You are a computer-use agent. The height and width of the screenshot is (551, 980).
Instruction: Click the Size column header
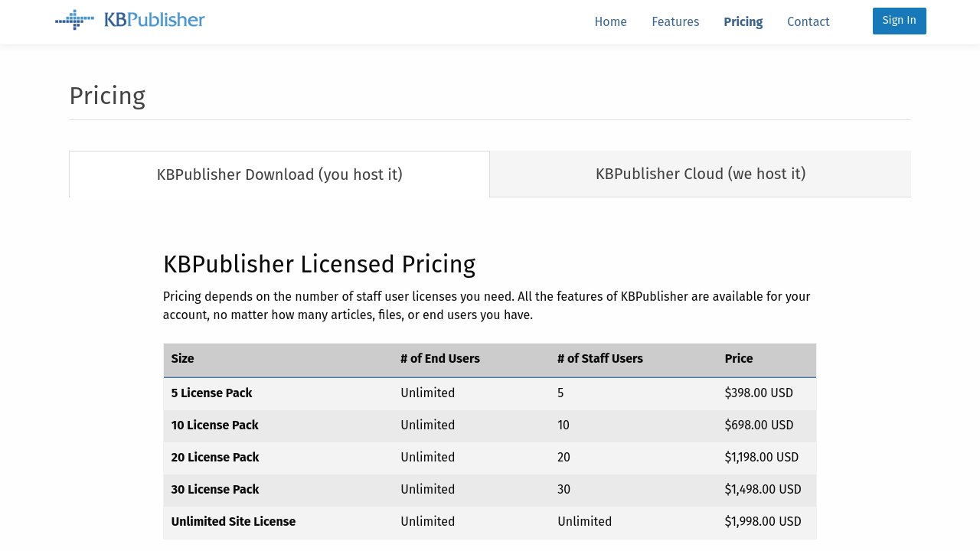[182, 359]
